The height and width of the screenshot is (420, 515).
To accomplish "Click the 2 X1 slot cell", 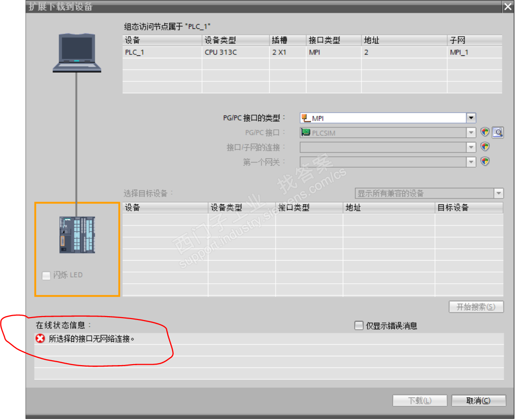I will (x=288, y=52).
